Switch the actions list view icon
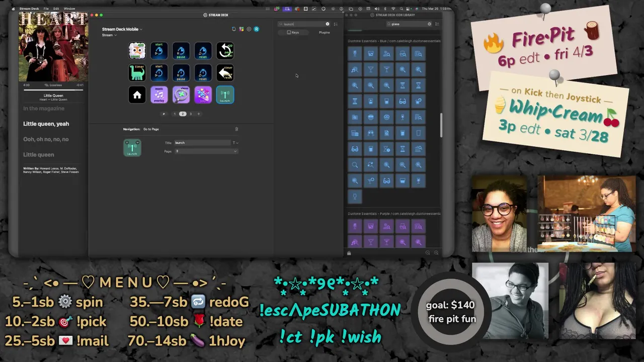 point(336,24)
